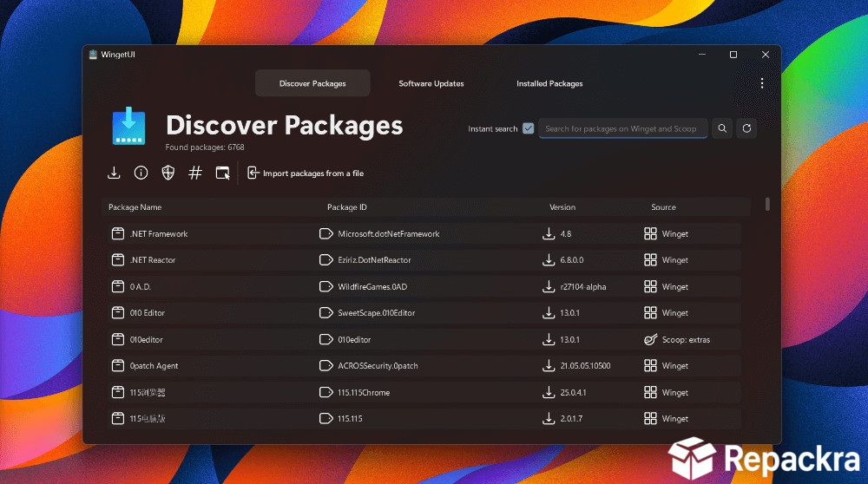Click the search magnifier button

coord(722,128)
